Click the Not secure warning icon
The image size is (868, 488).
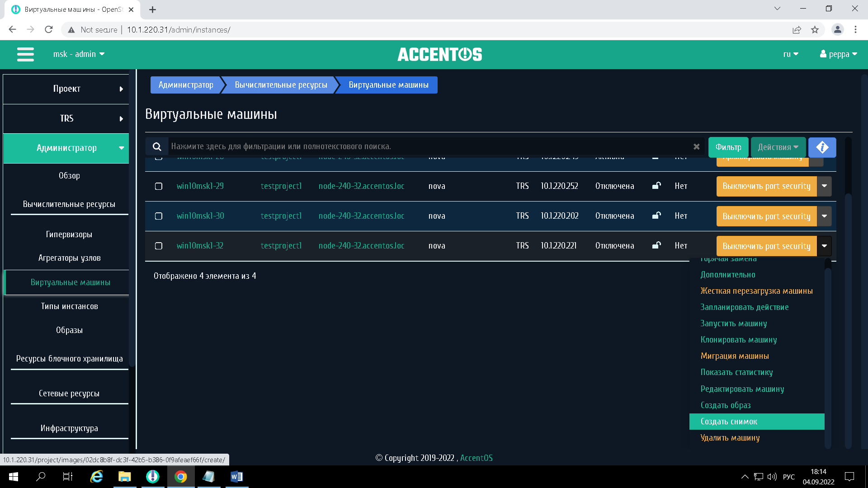[71, 30]
